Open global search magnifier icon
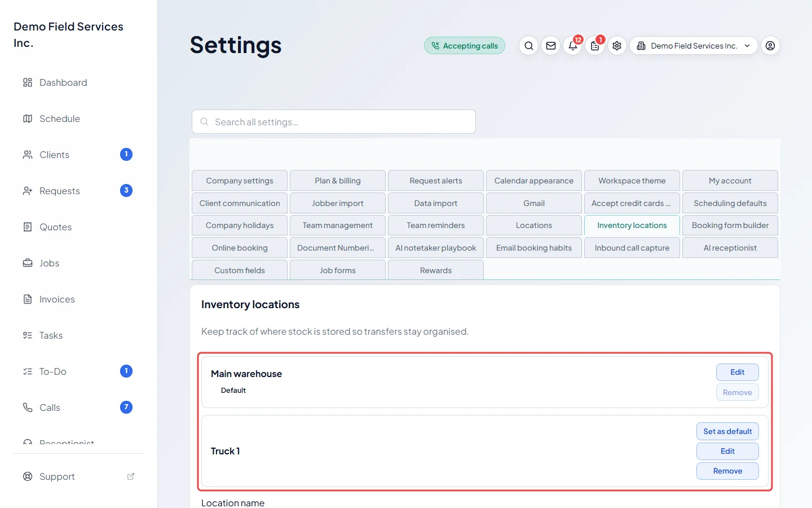 tap(528, 46)
